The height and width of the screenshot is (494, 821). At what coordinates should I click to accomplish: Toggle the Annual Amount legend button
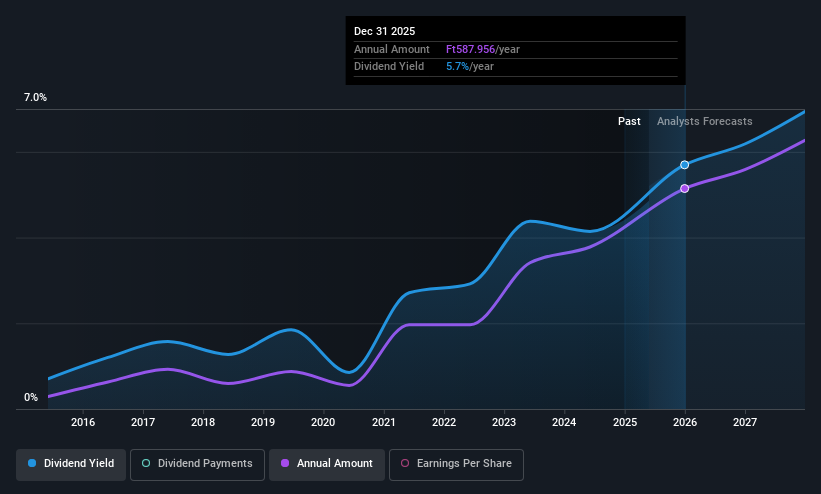[x=327, y=464]
